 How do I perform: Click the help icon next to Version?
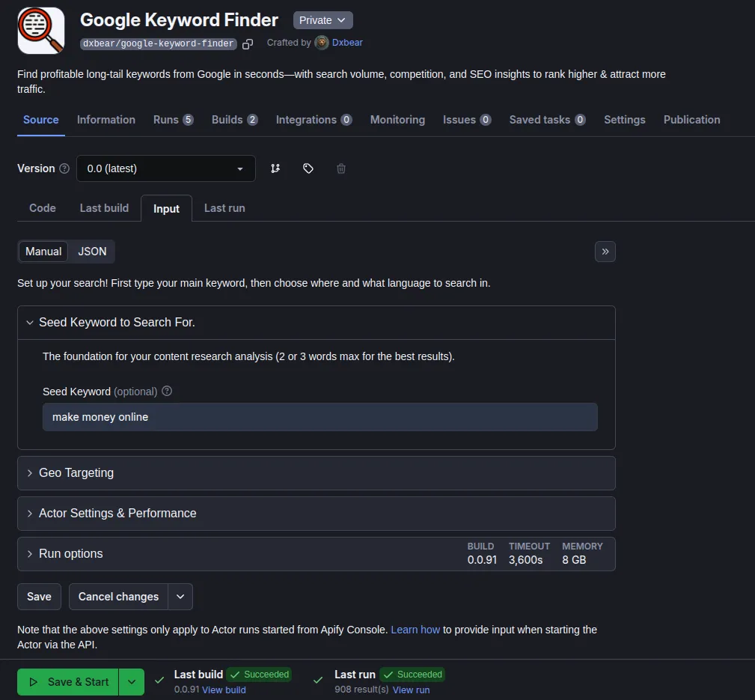(x=64, y=168)
